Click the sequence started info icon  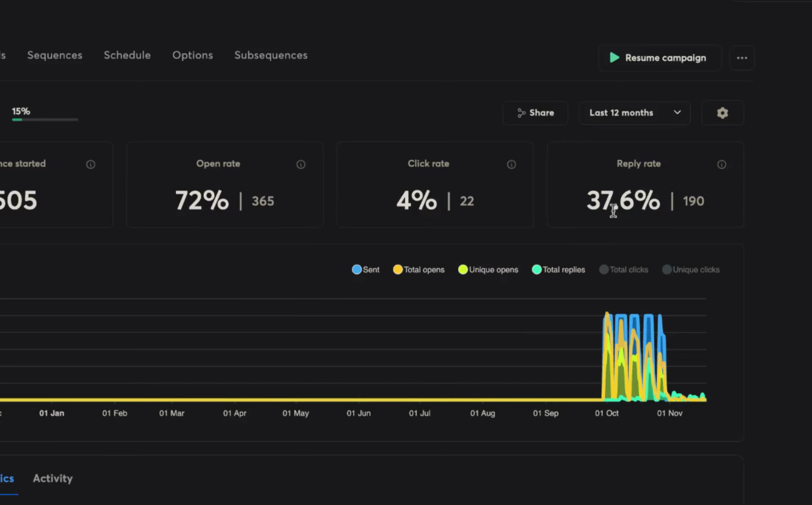pos(91,164)
